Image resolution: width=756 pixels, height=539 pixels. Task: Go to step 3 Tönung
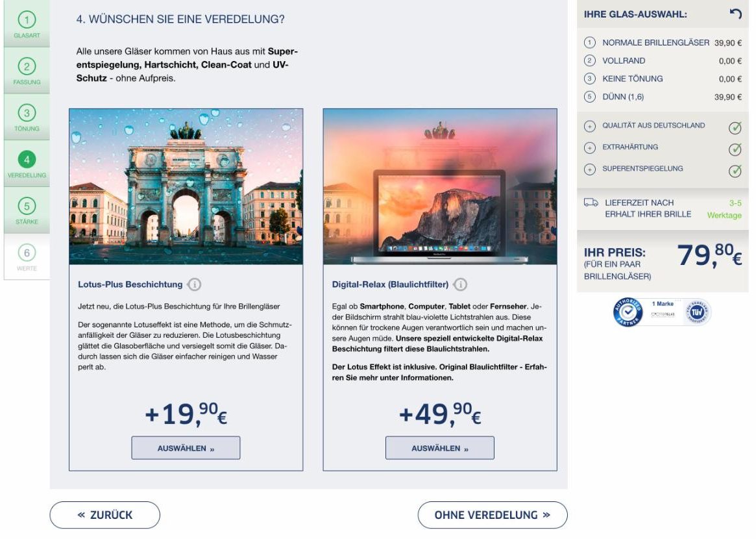[x=27, y=117]
